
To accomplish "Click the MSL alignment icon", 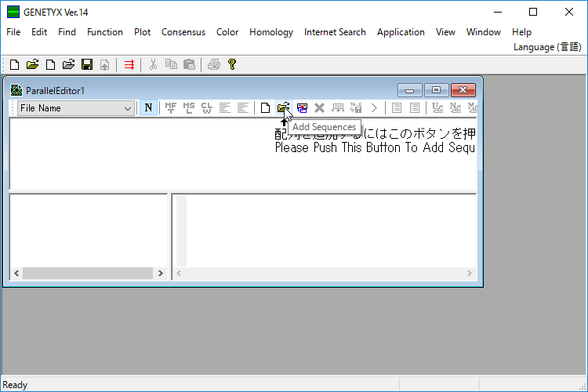I will (189, 108).
